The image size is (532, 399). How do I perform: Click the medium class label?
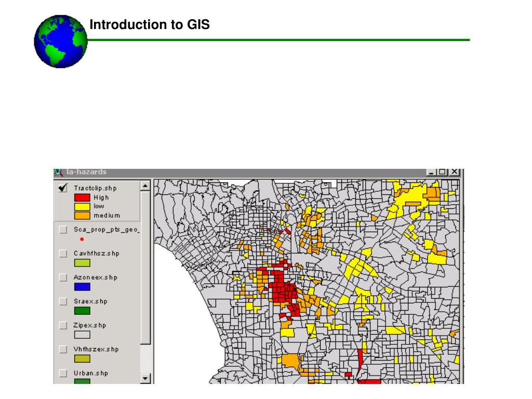pos(107,216)
